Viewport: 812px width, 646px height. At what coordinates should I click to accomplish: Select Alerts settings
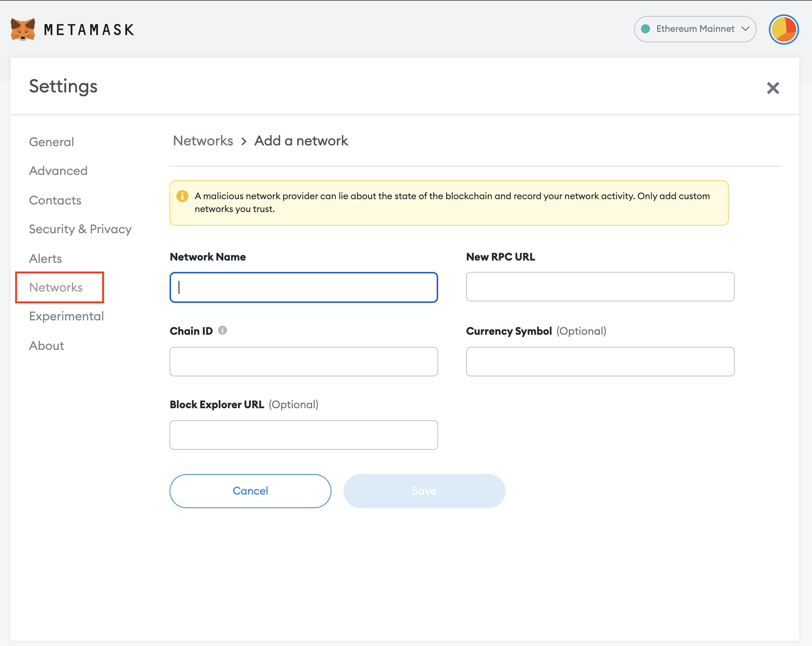tap(45, 258)
